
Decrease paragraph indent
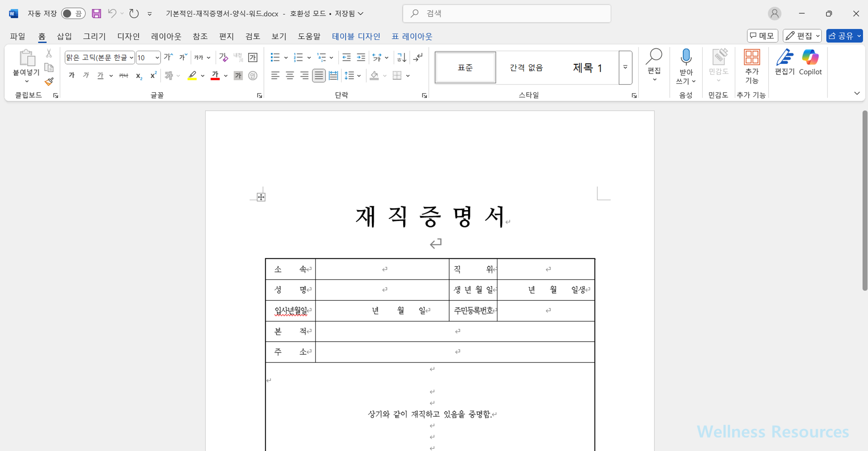346,57
